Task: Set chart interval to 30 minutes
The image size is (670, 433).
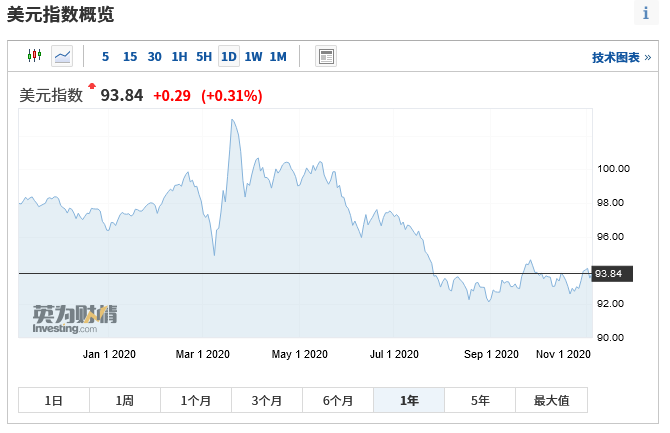Action: [x=154, y=56]
